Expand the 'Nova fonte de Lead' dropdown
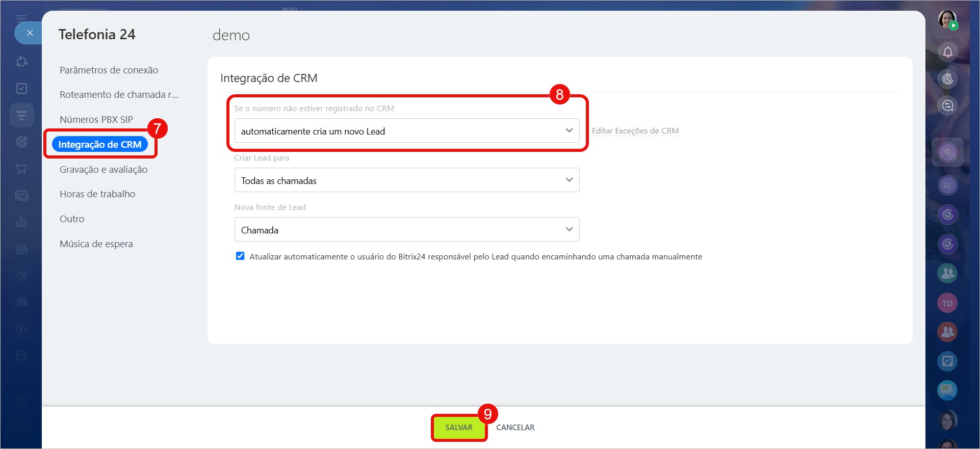The width and height of the screenshot is (980, 449). (406, 230)
